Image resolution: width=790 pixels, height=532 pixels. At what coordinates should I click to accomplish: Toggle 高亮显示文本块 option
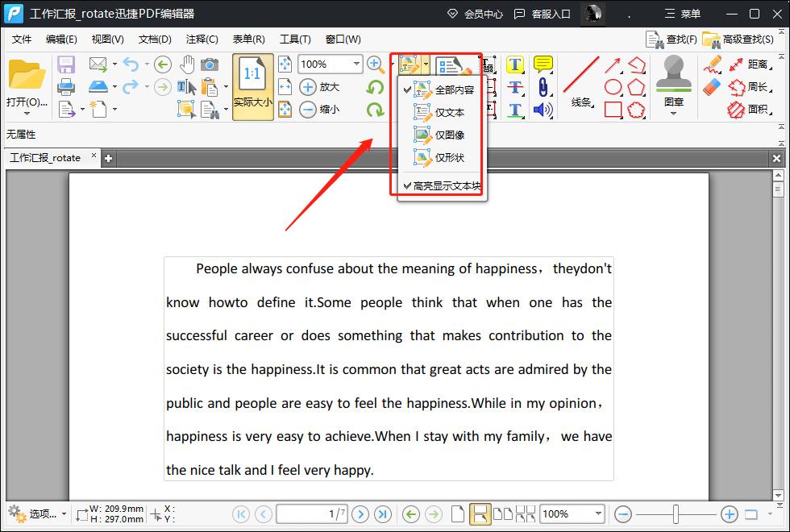pos(442,186)
